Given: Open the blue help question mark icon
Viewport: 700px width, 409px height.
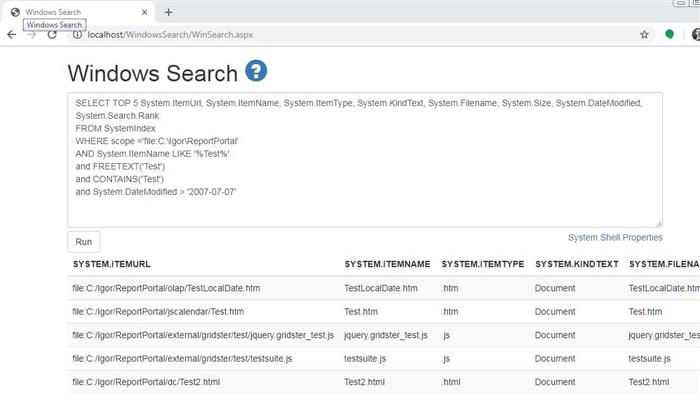Looking at the screenshot, I should tap(256, 71).
